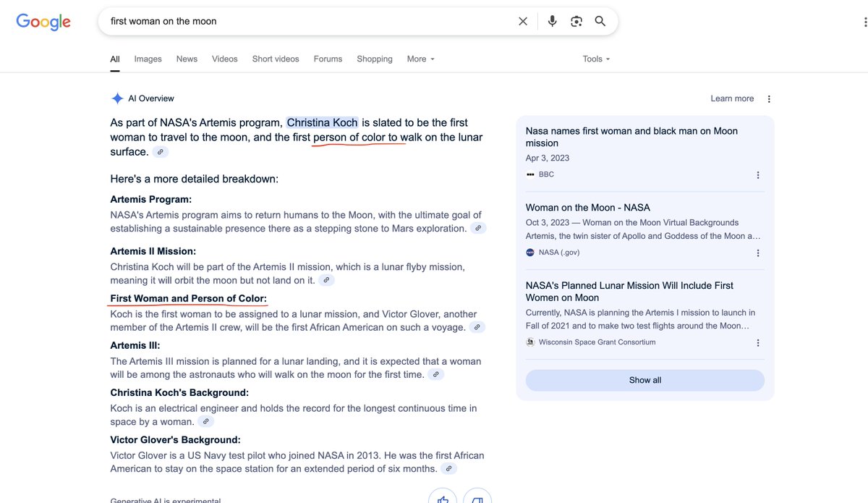
Task: Switch to the Shopping tab
Action: 375,59
